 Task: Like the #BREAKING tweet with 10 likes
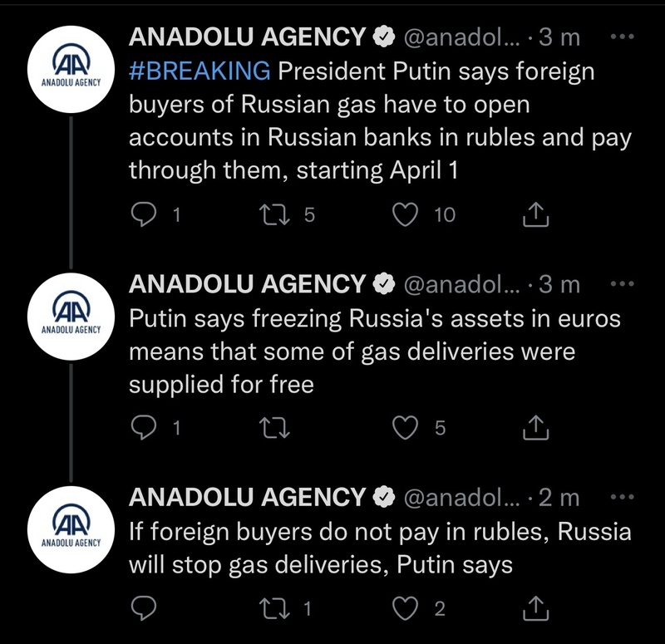click(x=406, y=215)
